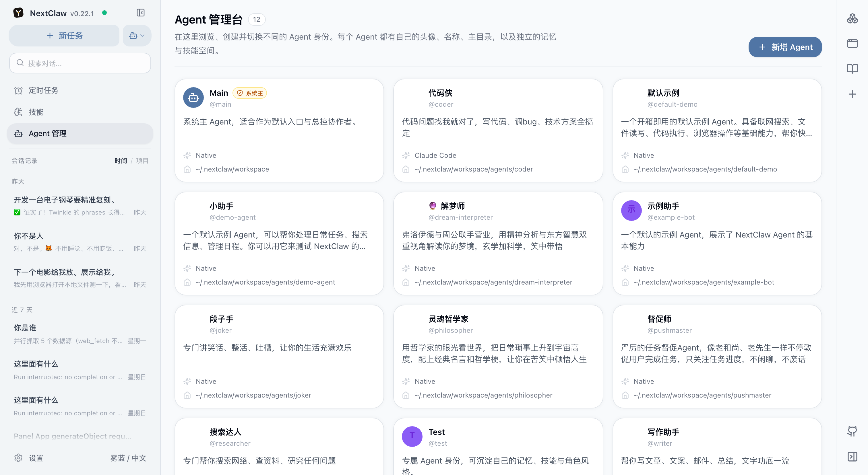Screen dimensions: 868x475
Task: Collapse the left sidebar panel icon
Action: click(x=141, y=13)
